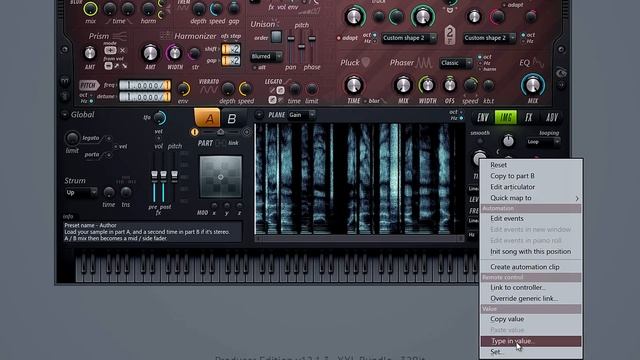The width and height of the screenshot is (640, 360).
Task: Switch to part B tab
Action: (232, 118)
